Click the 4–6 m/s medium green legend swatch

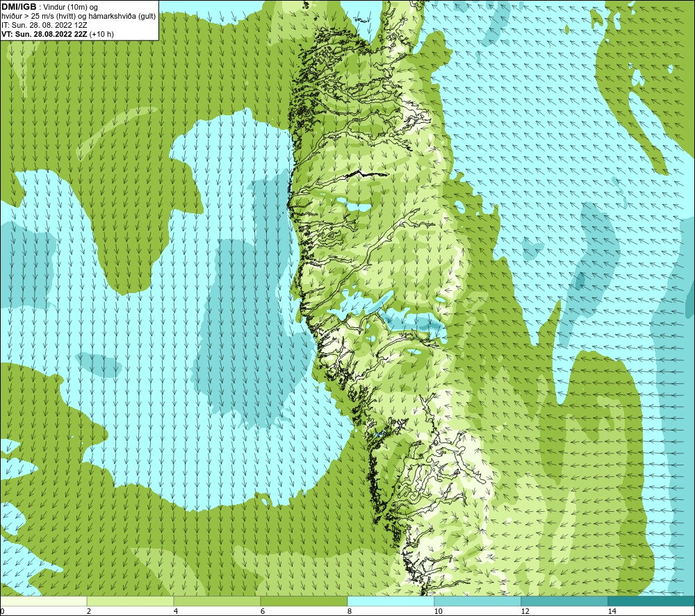[x=217, y=601]
